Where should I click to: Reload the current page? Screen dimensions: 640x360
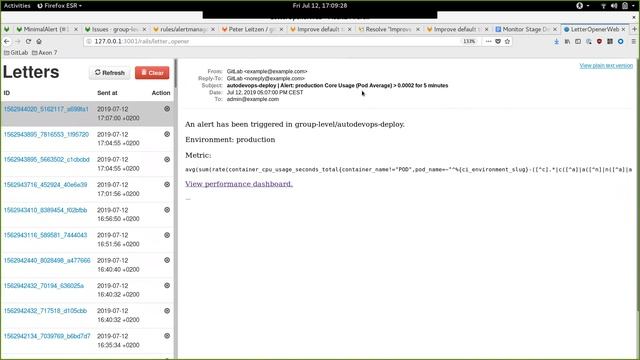pos(28,41)
